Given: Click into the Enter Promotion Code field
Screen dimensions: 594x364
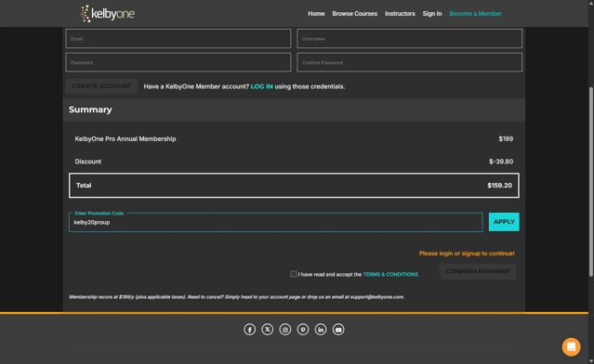Looking at the screenshot, I should 276,223.
